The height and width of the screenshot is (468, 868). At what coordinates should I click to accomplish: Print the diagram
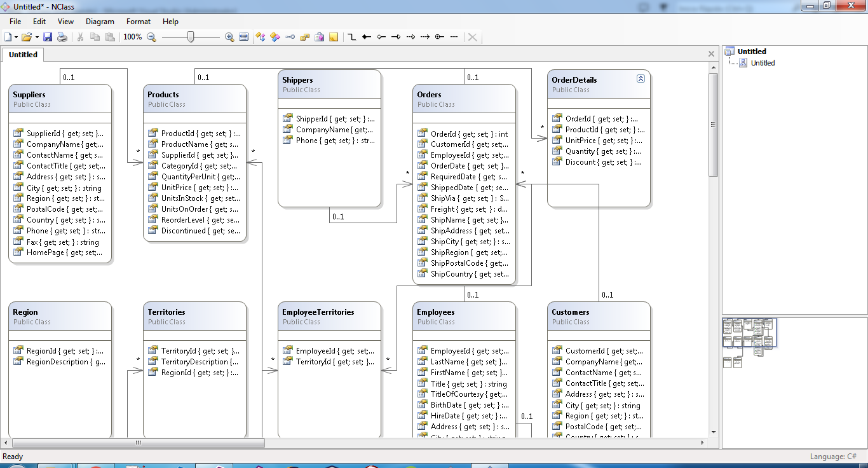pyautogui.click(x=62, y=37)
